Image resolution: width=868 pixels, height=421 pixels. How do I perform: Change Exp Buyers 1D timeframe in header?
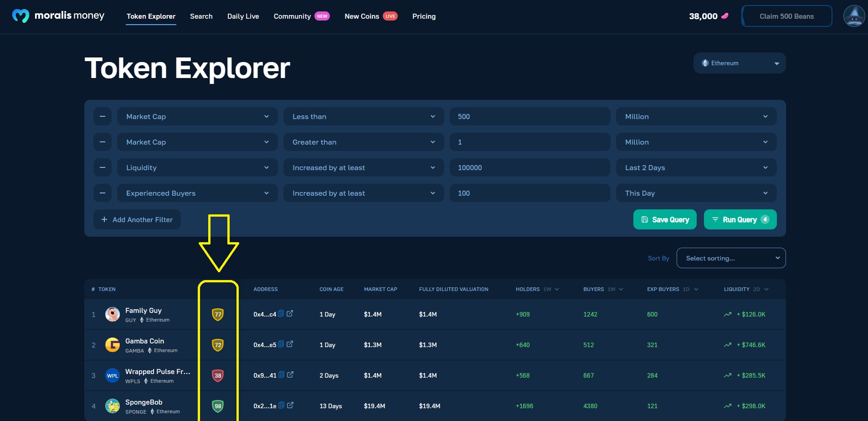pyautogui.click(x=690, y=289)
